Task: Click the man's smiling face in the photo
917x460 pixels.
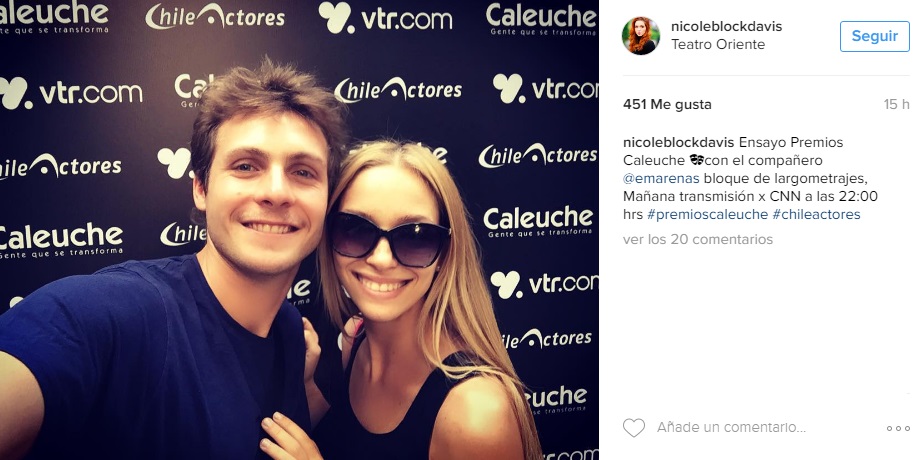Action: tap(264, 193)
